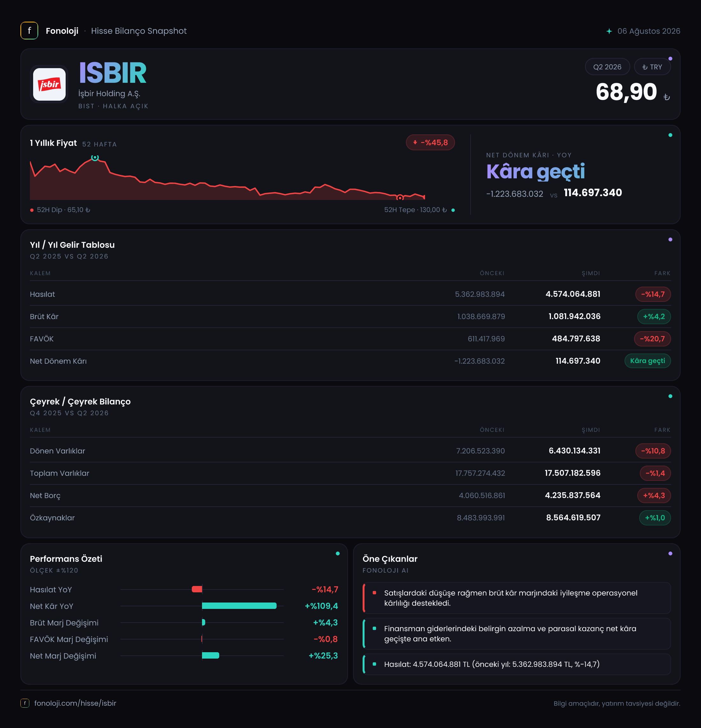Click the 06 Ağustos 2026 date
Viewport: 701px width, 728px height.
649,31
